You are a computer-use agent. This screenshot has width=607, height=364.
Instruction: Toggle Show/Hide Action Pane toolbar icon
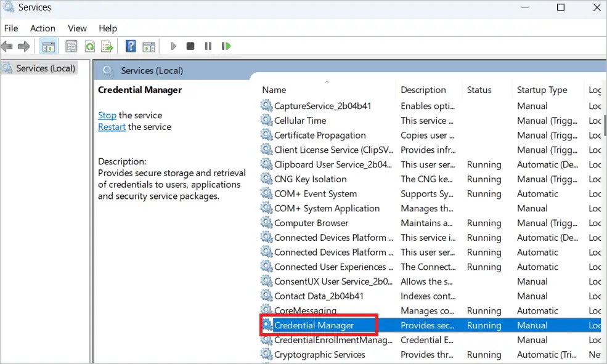tap(149, 46)
